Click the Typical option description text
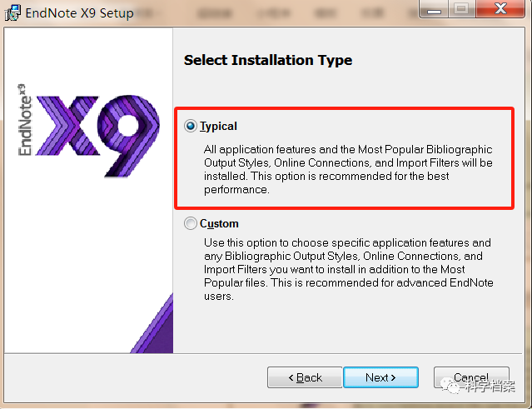 (348, 169)
